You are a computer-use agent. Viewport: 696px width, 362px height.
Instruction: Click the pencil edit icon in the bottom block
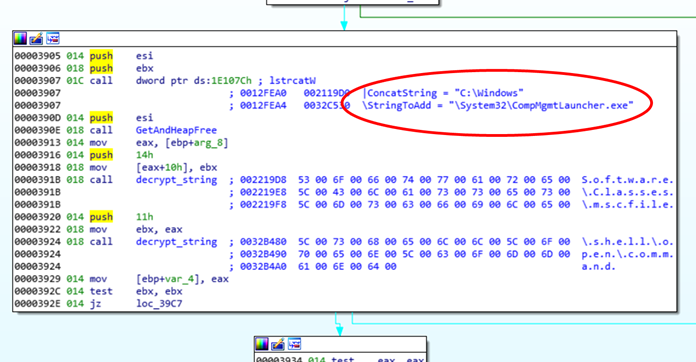click(278, 344)
